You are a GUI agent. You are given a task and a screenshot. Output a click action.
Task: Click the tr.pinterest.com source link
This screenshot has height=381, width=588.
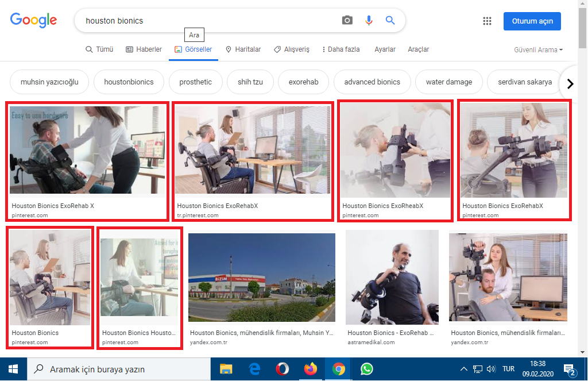[198, 215]
